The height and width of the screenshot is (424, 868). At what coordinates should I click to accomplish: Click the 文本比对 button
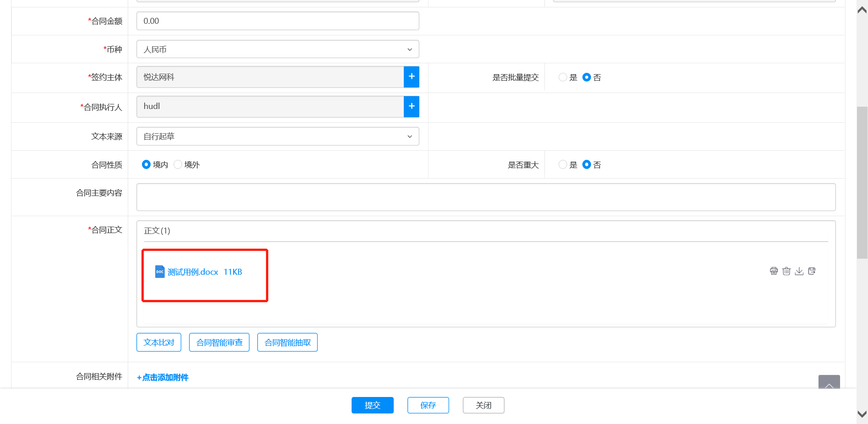159,342
